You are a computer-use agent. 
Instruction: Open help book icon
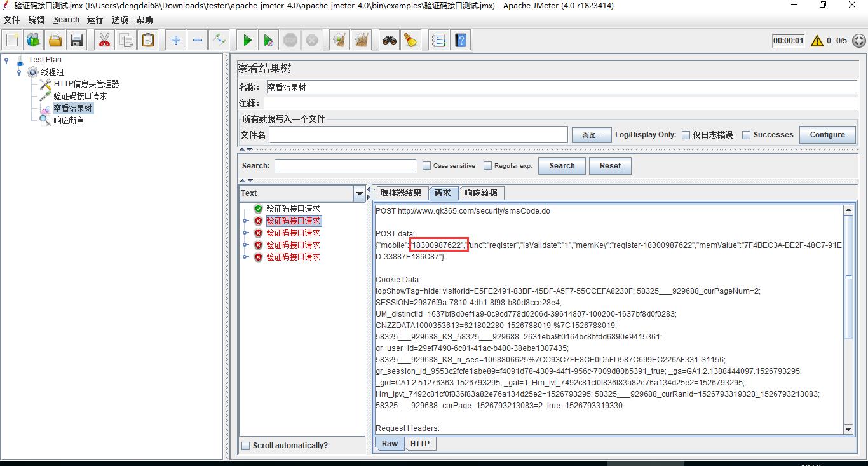point(461,40)
